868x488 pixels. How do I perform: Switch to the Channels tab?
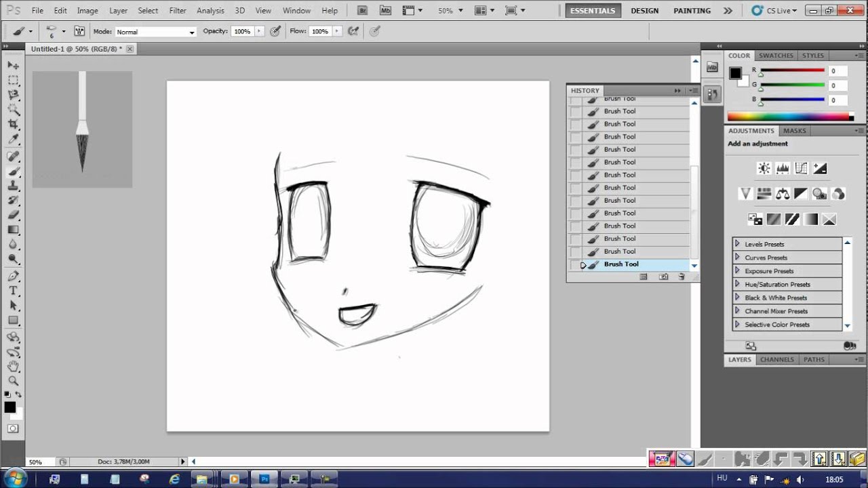776,360
